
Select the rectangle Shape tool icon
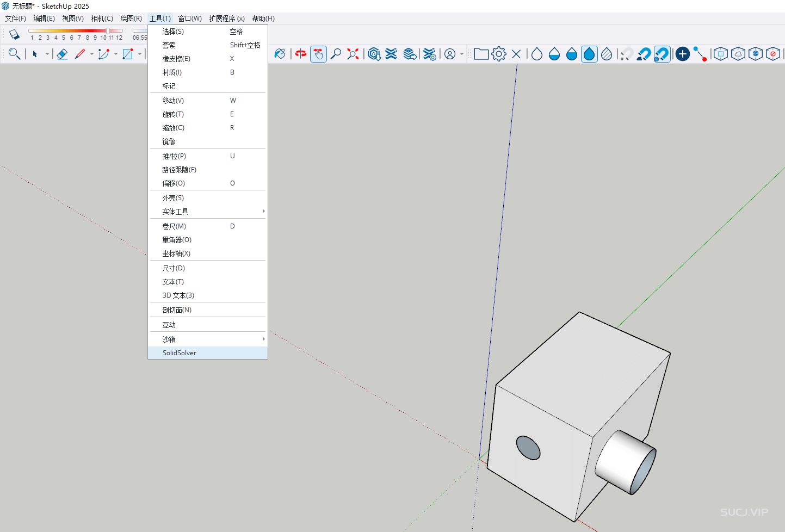tap(128, 54)
